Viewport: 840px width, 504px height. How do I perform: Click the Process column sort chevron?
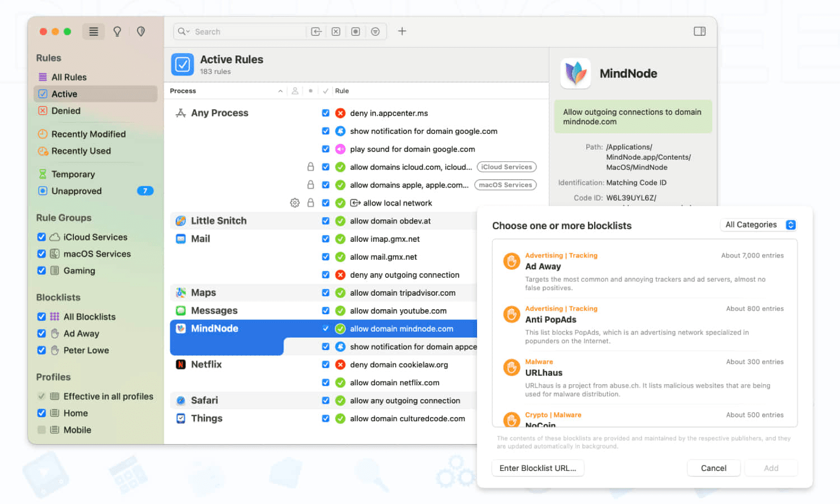point(280,91)
